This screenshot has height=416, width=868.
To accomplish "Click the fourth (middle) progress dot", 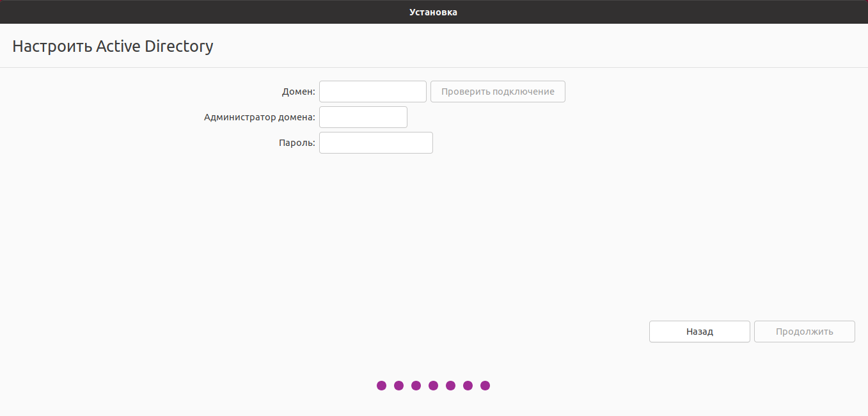I will [434, 385].
